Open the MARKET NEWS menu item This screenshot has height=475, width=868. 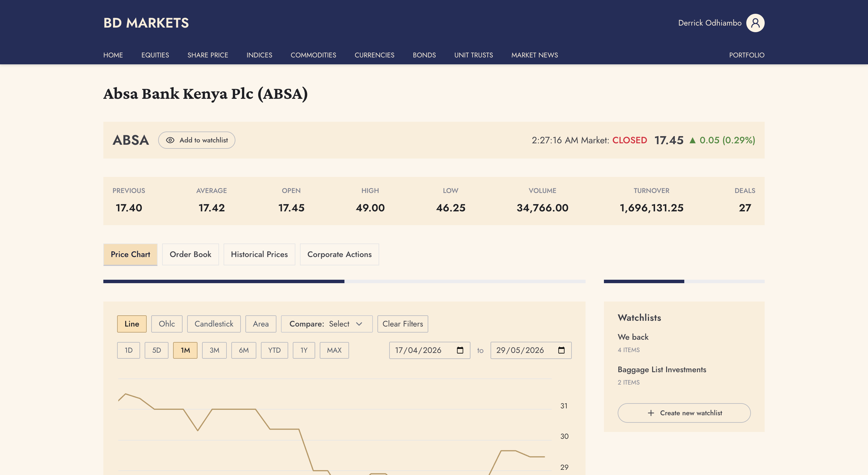click(x=534, y=55)
